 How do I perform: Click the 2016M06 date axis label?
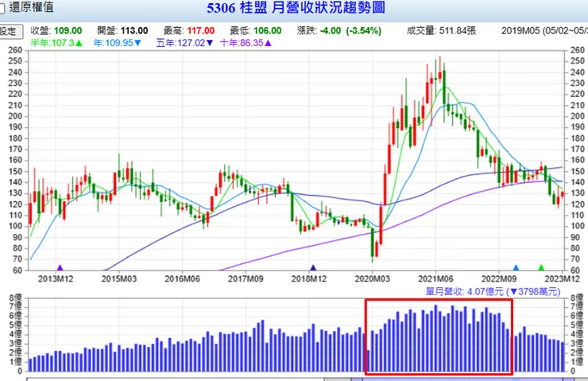click(183, 279)
